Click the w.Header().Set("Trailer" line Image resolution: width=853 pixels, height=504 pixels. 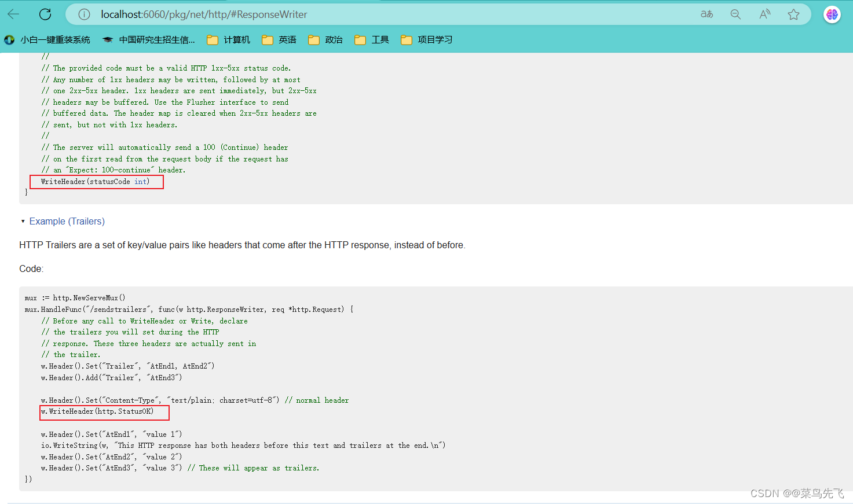(128, 366)
